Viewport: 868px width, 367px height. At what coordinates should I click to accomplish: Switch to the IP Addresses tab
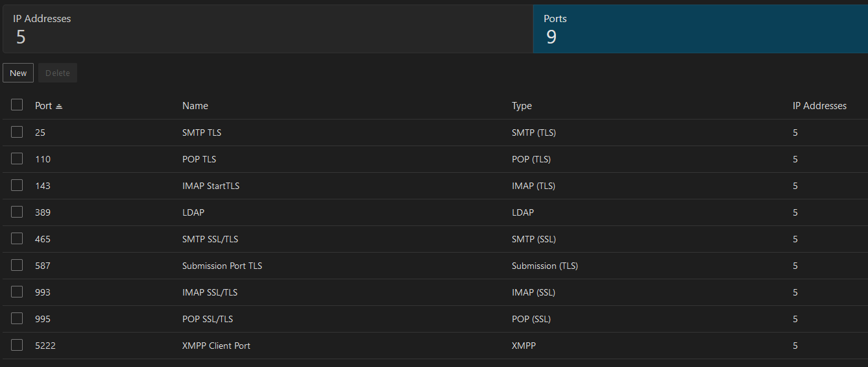[267, 29]
